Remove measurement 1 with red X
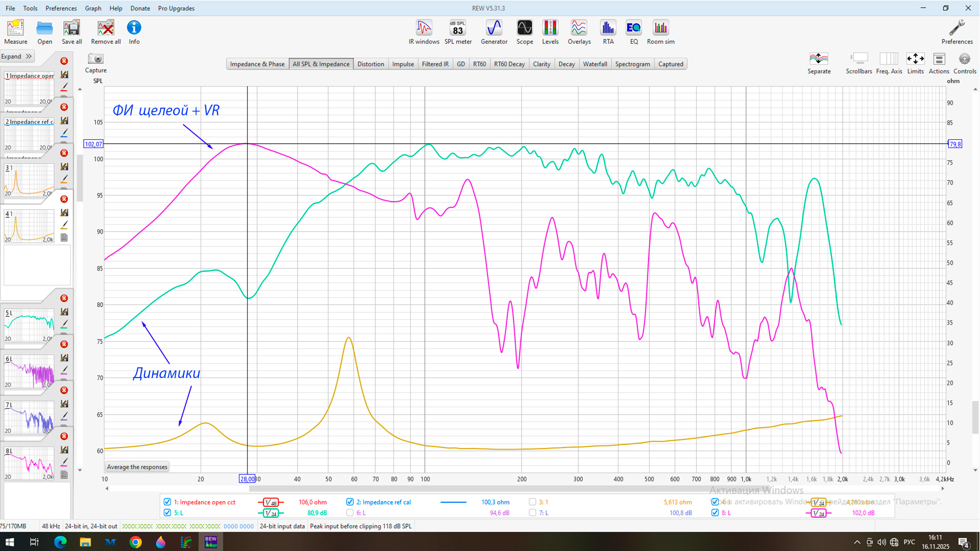This screenshot has height=551, width=980. point(64,61)
